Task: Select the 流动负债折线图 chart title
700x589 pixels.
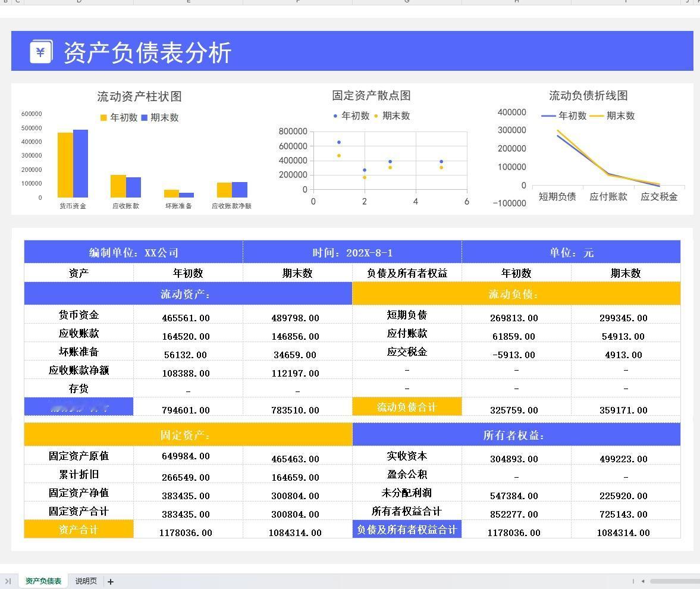Action: 588,95
